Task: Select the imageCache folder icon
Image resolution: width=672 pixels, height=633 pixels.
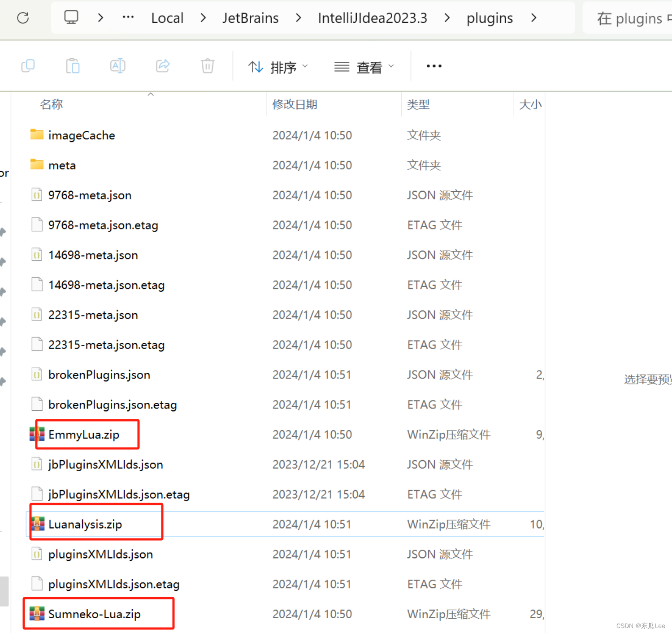Action: pos(37,134)
